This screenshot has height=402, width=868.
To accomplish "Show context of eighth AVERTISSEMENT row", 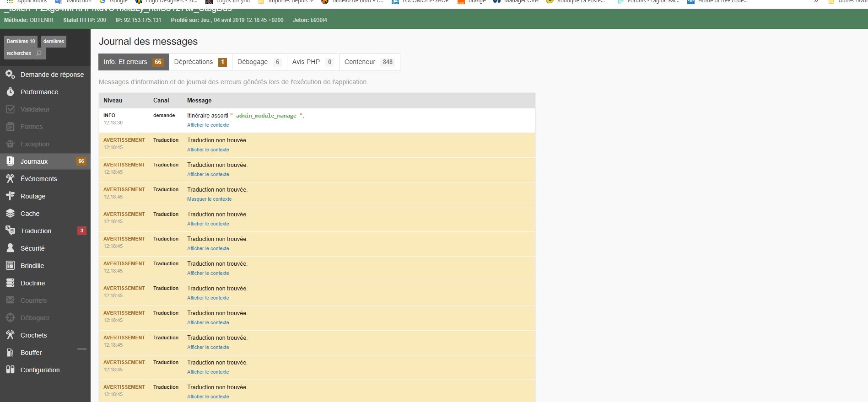I will tap(208, 322).
